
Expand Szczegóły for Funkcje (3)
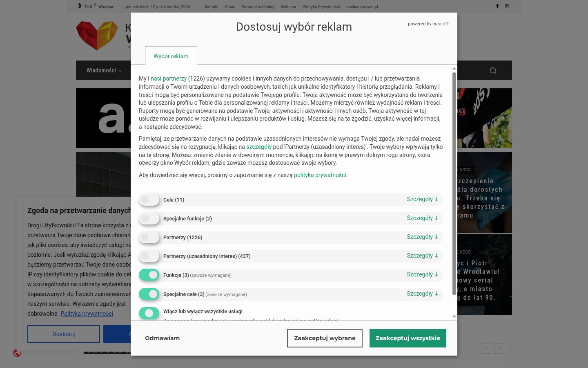click(422, 274)
